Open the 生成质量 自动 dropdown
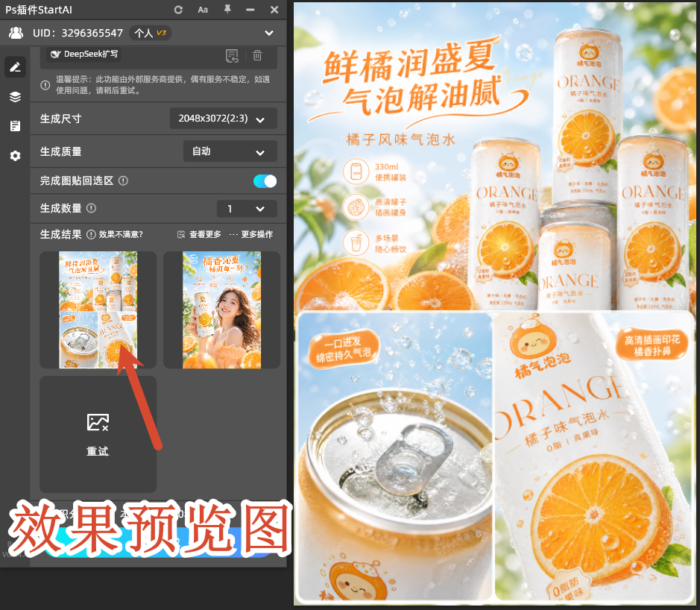The image size is (700, 610). (x=230, y=151)
